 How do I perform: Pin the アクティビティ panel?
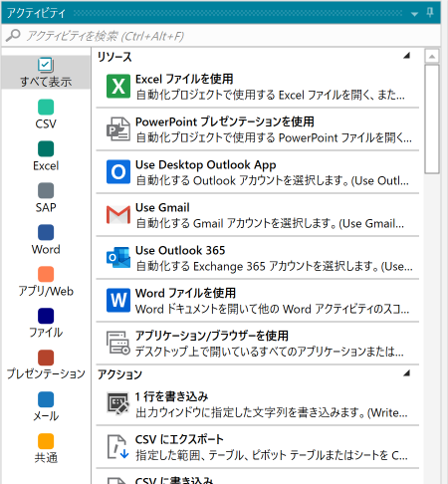[x=430, y=13]
